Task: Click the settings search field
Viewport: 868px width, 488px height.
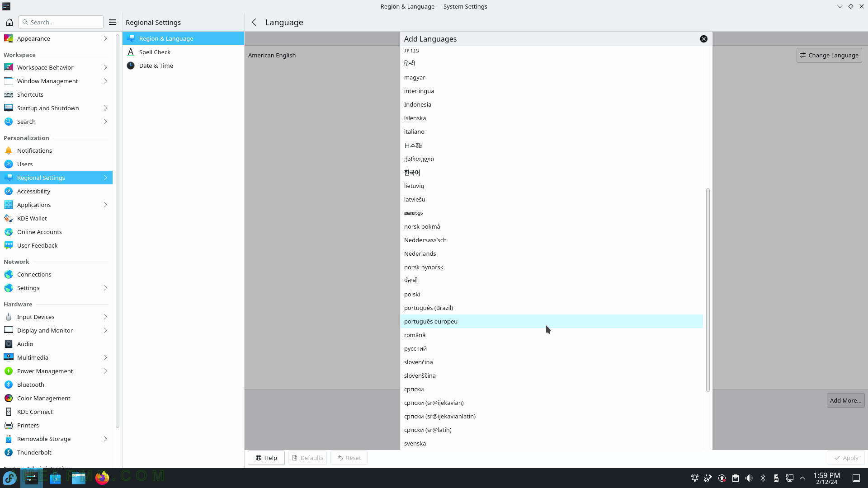Action: coord(61,22)
